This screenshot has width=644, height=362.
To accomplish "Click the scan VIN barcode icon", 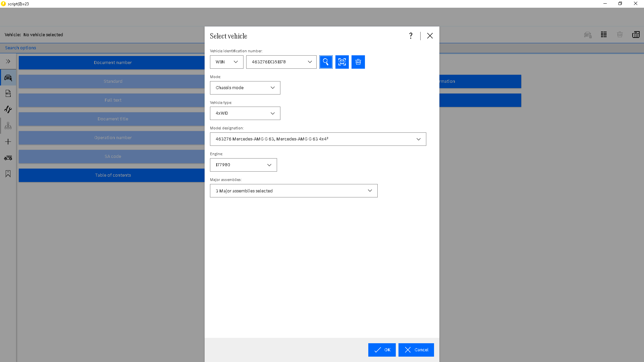I will [x=342, y=62].
